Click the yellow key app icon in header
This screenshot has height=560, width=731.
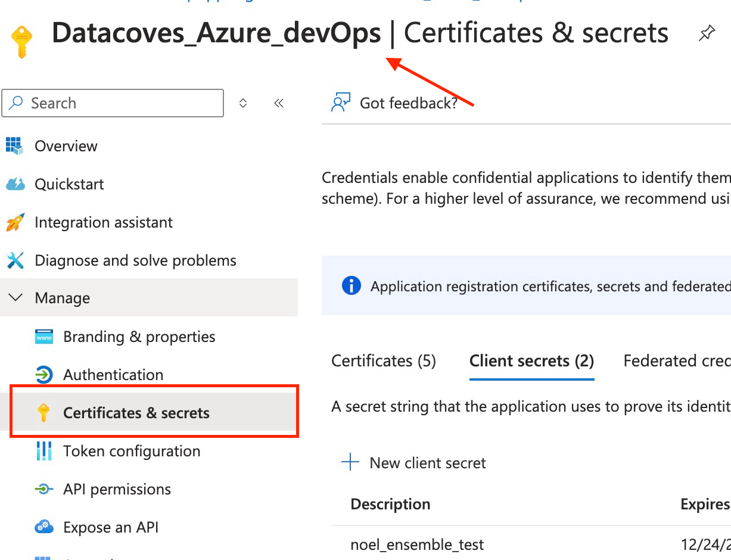point(23,42)
